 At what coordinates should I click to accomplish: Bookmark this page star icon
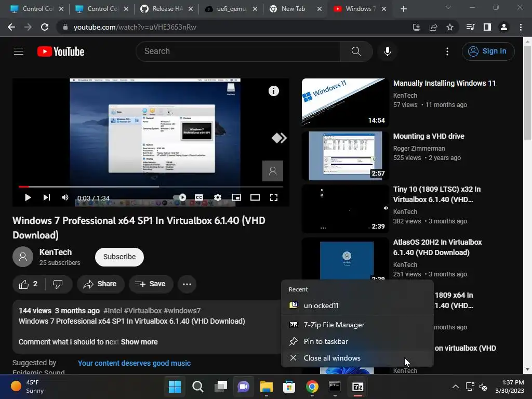449,27
